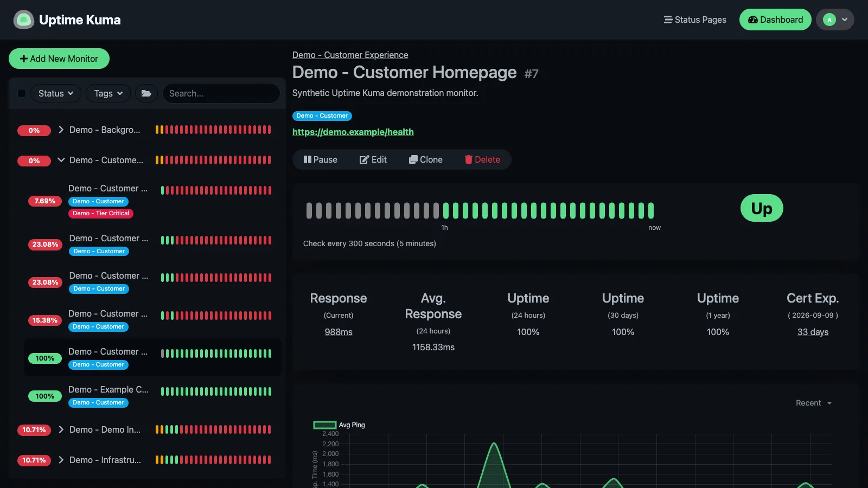Go to the Dashboard
Viewport: 868px width, 488px height.
[x=775, y=20]
